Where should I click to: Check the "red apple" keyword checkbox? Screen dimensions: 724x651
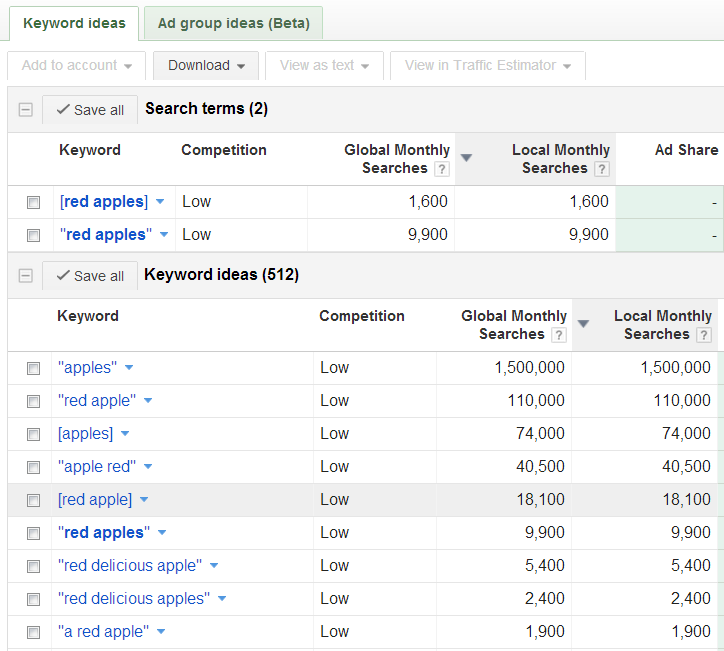pos(33,401)
